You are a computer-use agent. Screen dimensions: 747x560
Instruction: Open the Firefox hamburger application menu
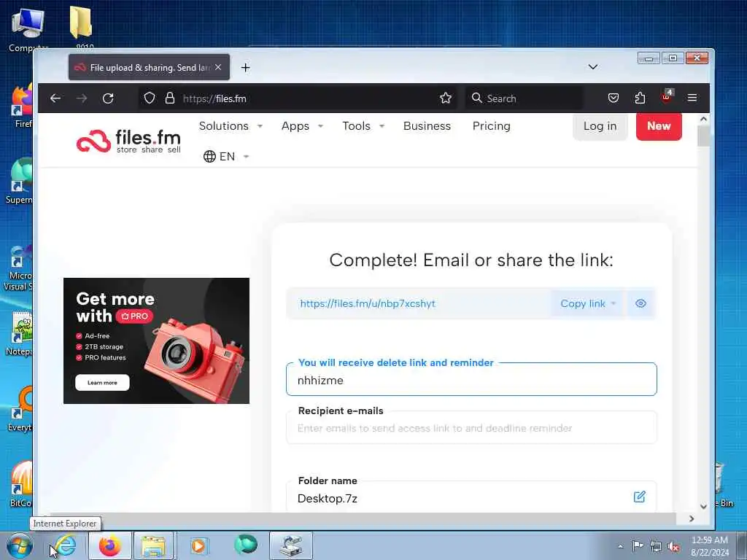692,98
